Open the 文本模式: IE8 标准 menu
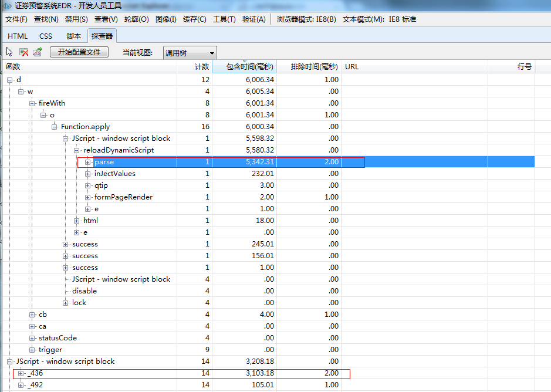 point(379,19)
